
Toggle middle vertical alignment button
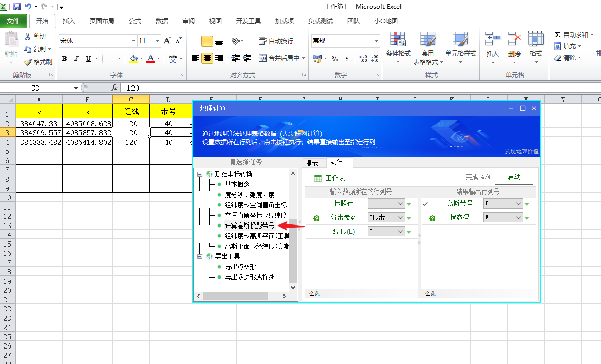click(207, 41)
